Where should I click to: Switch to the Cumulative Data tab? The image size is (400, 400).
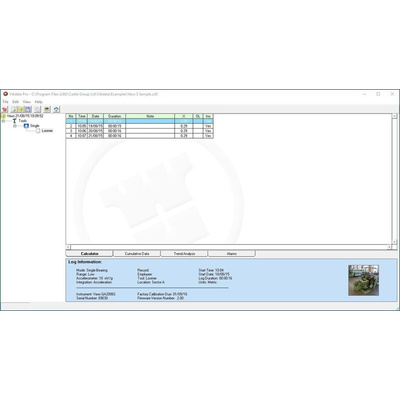137,254
